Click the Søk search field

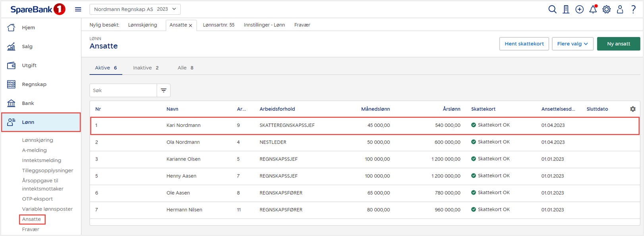(x=123, y=90)
